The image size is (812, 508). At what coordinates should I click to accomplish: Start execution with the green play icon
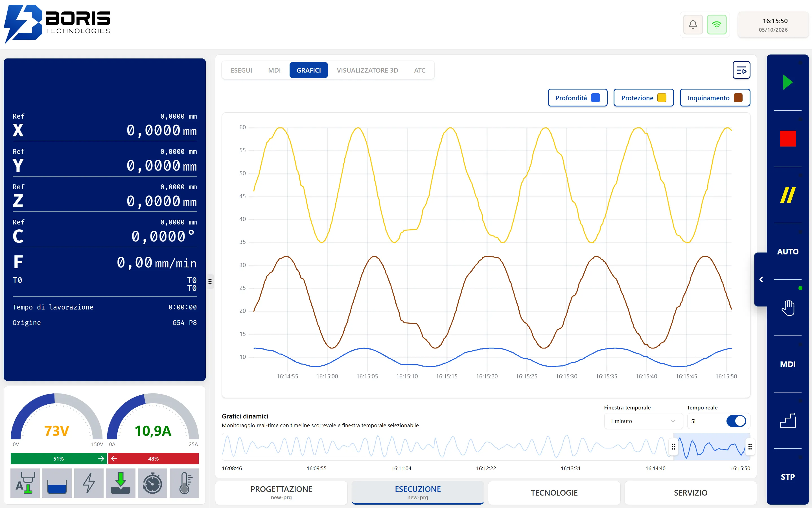pos(787,82)
